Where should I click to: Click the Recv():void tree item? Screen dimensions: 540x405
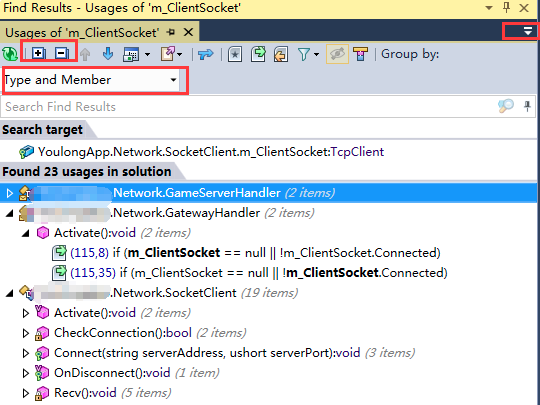coord(85,393)
